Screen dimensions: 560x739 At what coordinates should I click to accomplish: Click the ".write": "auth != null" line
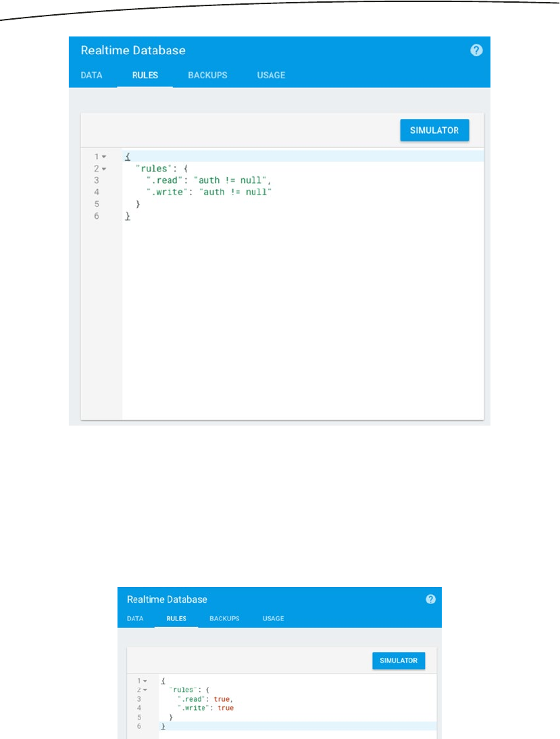209,192
